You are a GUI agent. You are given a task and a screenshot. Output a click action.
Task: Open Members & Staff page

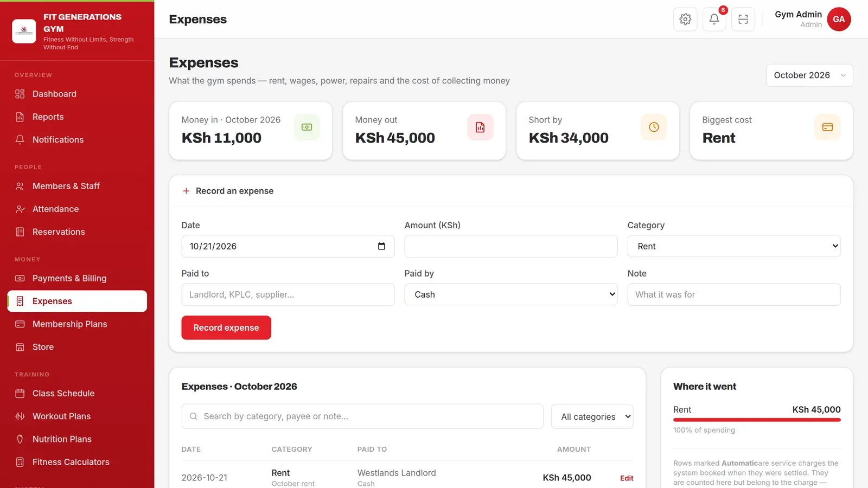coord(77,186)
